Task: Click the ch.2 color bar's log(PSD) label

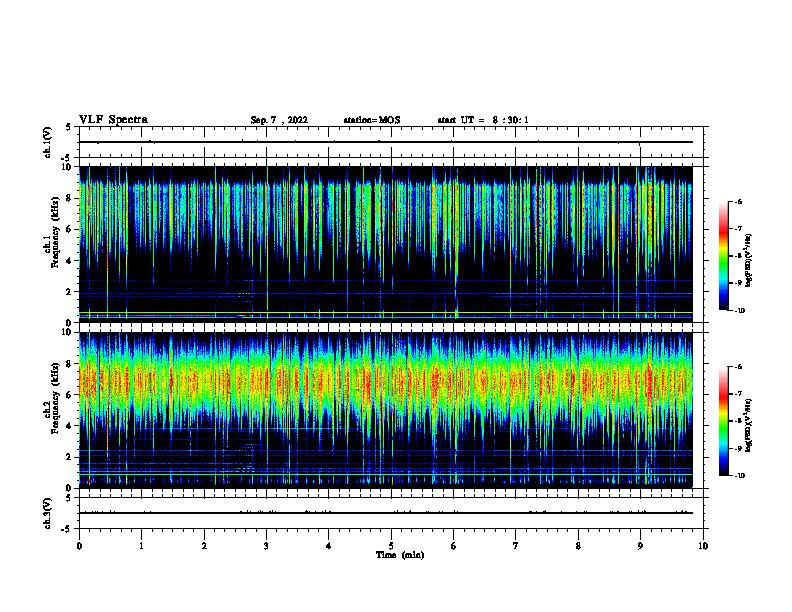Action: point(748,425)
